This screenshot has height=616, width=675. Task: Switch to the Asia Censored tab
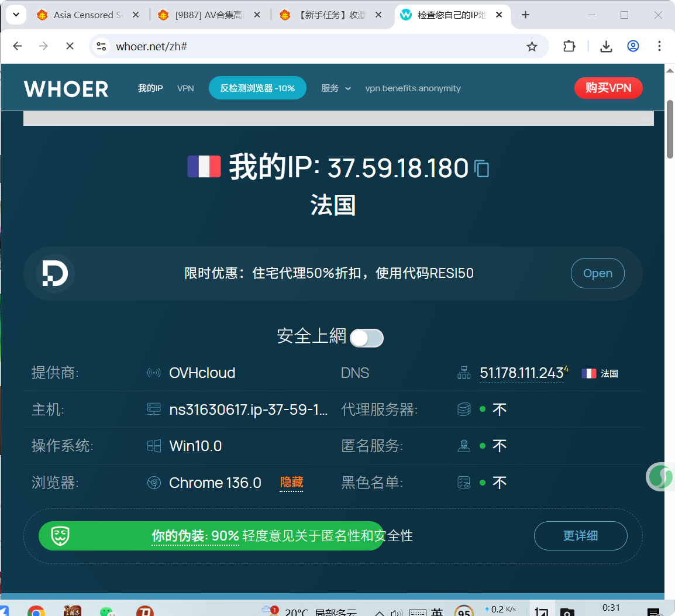point(88,15)
